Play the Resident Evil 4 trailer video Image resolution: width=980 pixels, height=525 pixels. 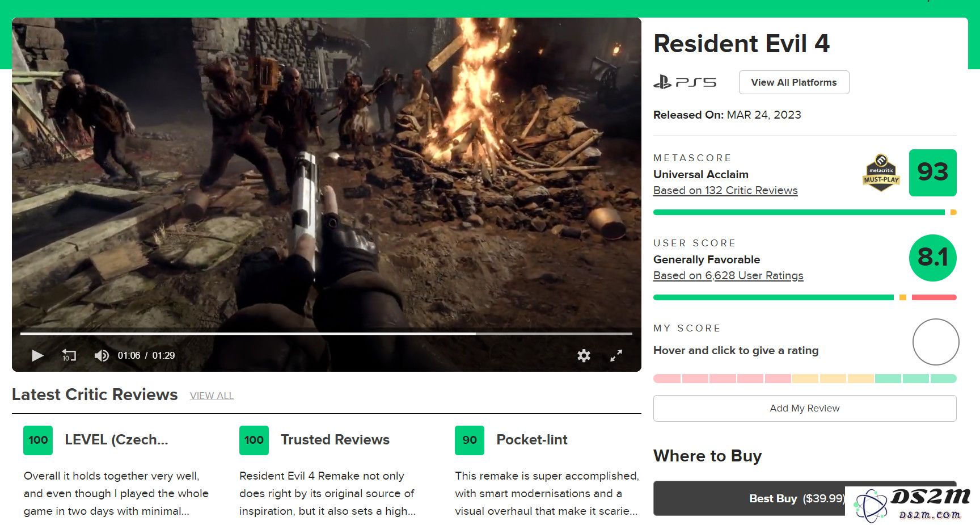tap(37, 356)
